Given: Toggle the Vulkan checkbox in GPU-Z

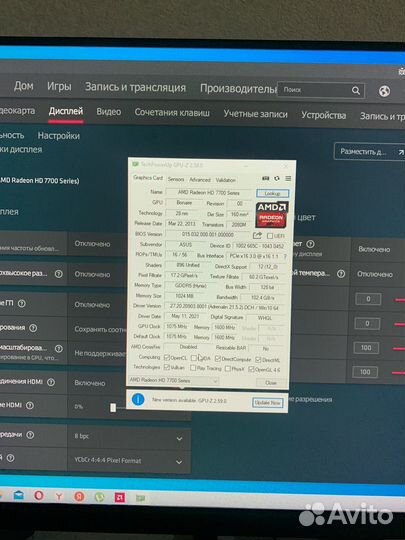Looking at the screenshot, I should click(167, 367).
